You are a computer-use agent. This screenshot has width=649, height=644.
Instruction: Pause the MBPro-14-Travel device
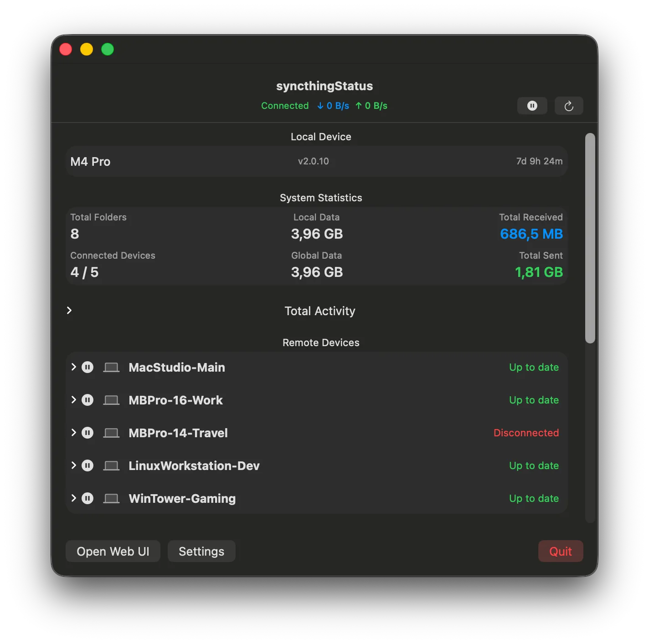88,433
